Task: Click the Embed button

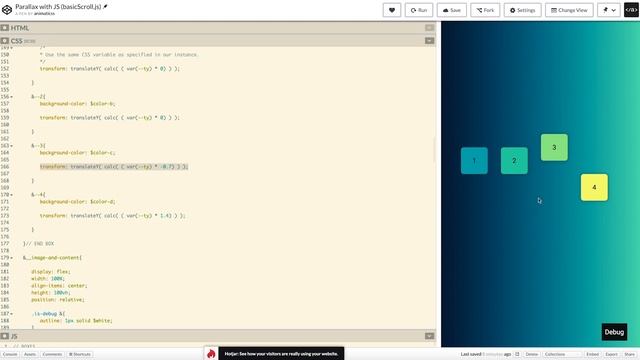Action: point(592,354)
